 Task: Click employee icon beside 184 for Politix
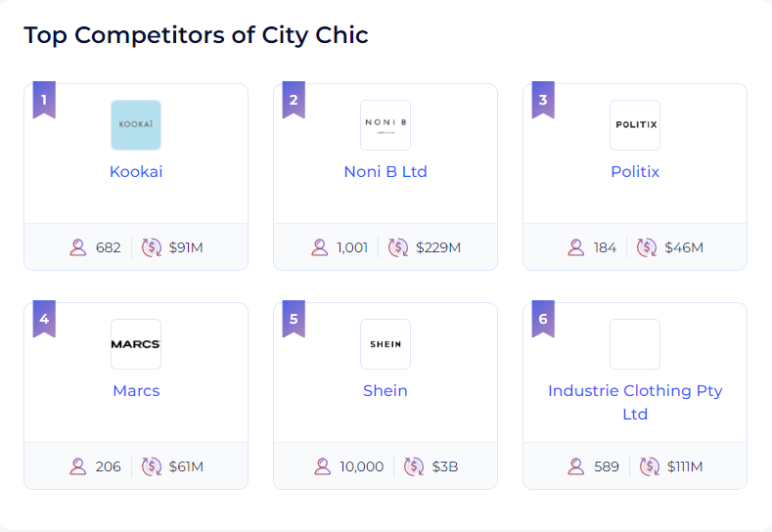[x=576, y=247]
